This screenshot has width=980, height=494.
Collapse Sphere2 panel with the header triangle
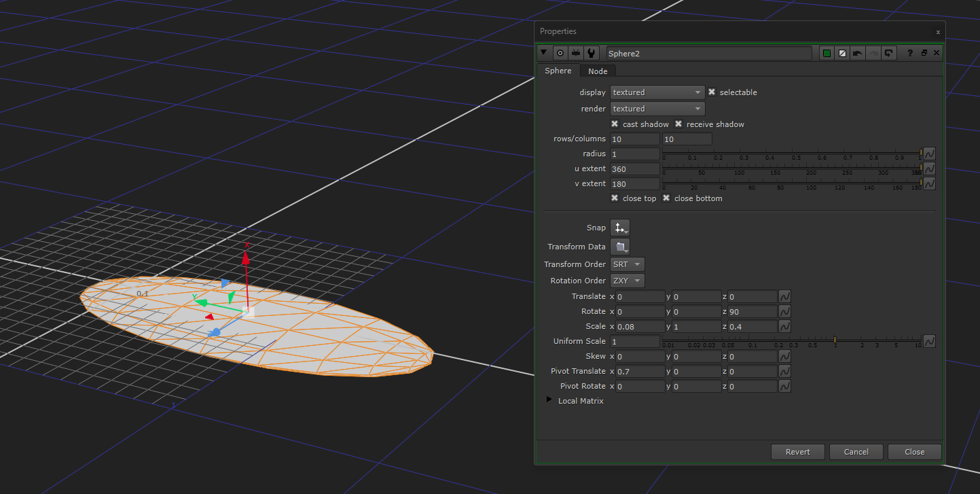tap(544, 53)
